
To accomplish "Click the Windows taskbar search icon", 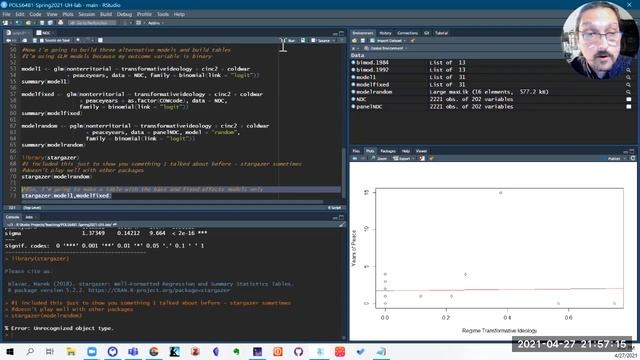I will click(30, 351).
